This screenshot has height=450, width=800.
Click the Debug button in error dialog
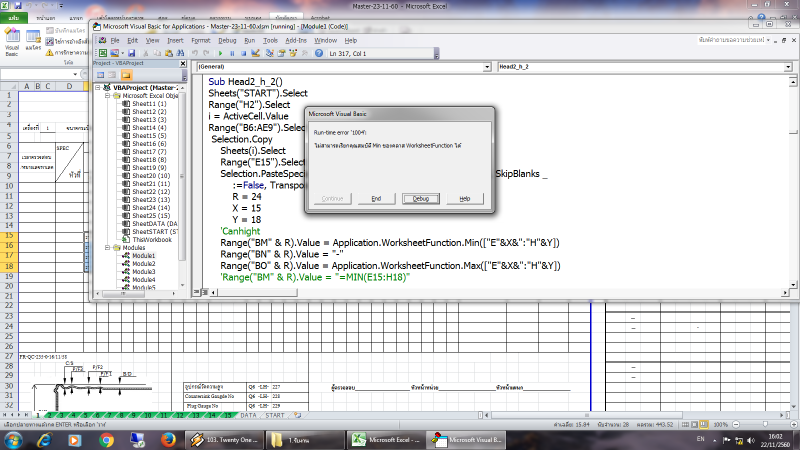(420, 199)
